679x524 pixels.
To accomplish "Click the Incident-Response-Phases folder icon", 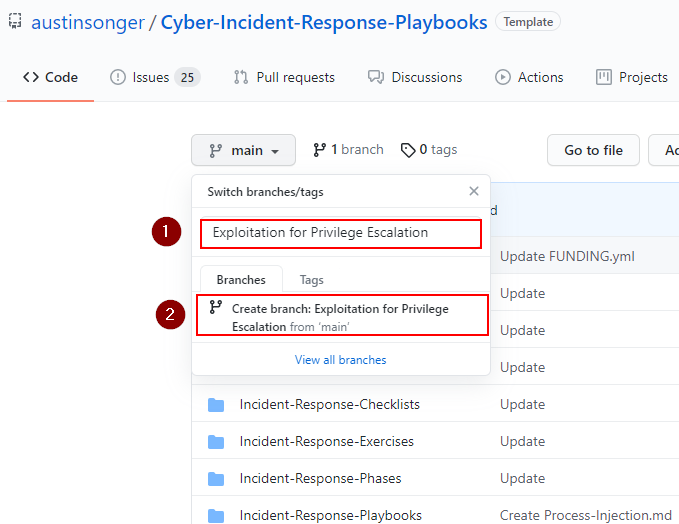I will [x=216, y=479].
